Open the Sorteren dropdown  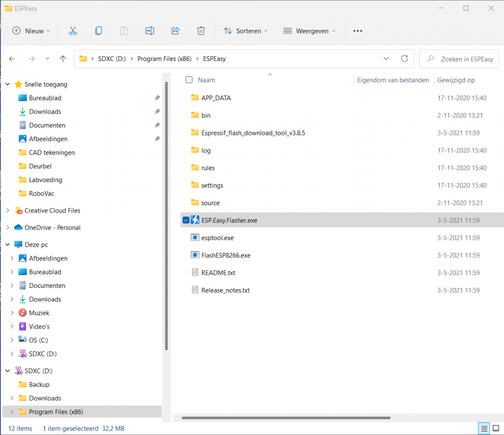click(x=246, y=31)
